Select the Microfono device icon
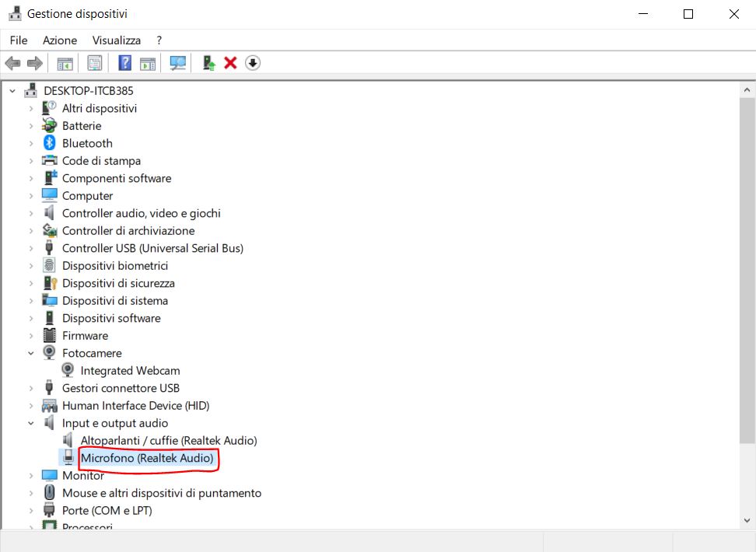The height and width of the screenshot is (552, 756). click(x=68, y=457)
